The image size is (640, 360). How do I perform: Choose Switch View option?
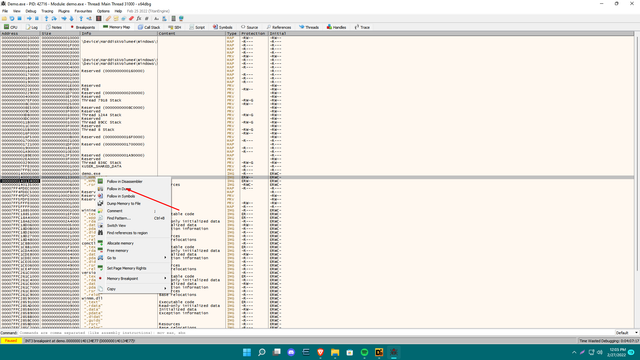tap(116, 225)
